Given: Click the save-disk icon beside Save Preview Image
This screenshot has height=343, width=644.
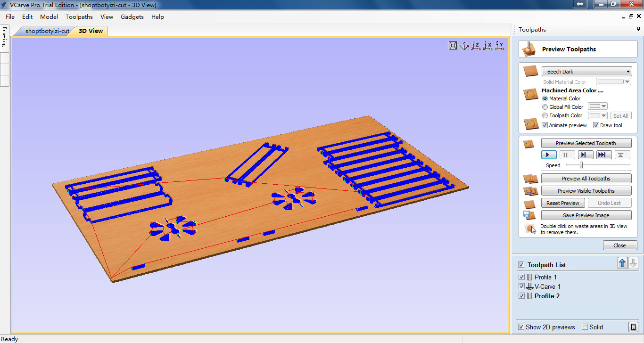Looking at the screenshot, I should (x=529, y=215).
